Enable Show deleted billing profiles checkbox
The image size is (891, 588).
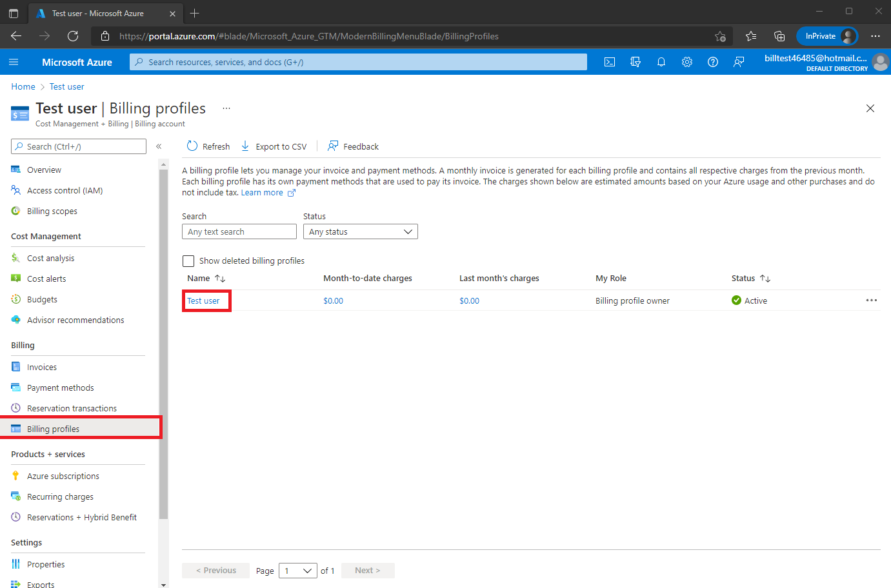[x=188, y=261]
